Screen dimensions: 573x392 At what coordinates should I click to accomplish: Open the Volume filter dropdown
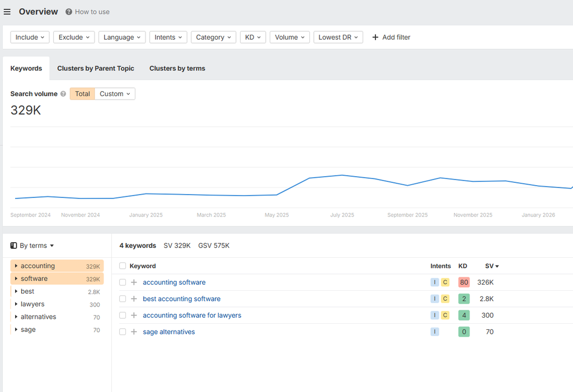[290, 37]
